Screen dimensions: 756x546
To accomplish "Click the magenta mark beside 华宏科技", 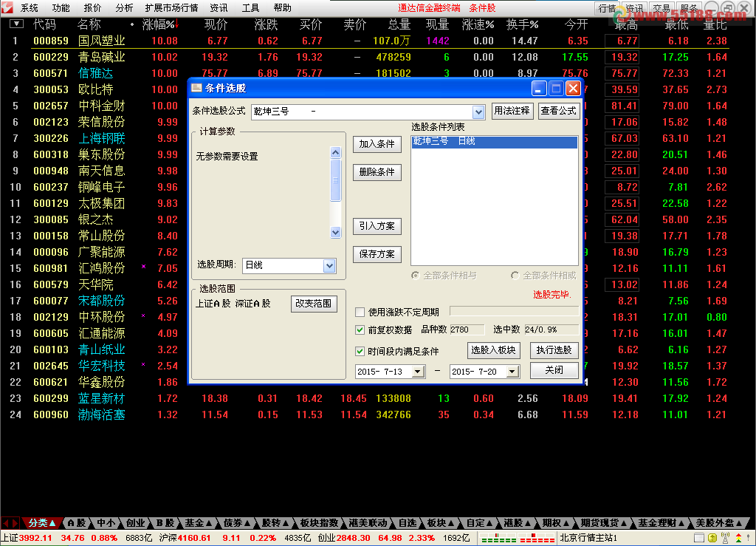I will tap(143, 364).
